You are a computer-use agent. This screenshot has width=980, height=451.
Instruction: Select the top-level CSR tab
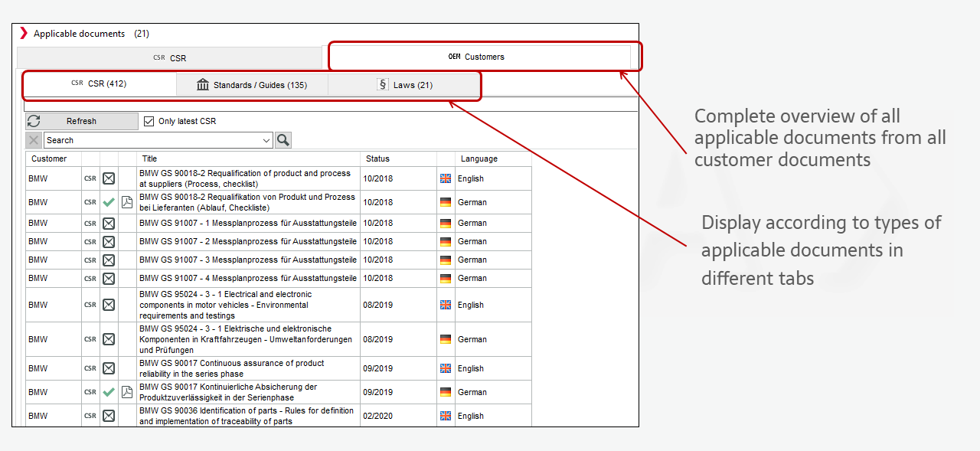click(169, 58)
